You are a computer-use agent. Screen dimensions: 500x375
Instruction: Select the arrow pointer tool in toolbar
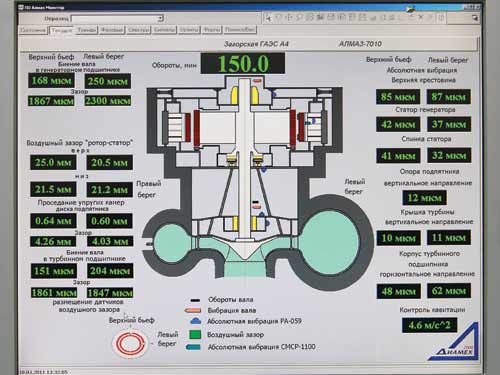point(268,18)
